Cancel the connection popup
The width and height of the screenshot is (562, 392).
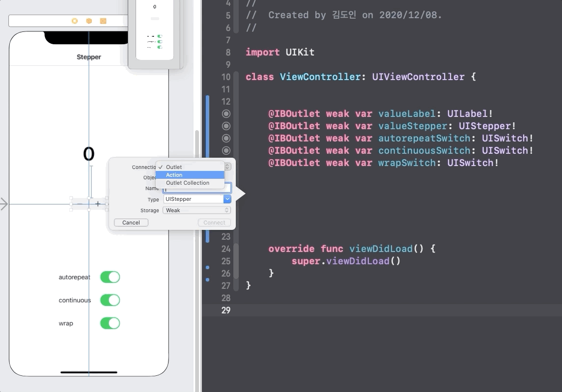(x=131, y=223)
